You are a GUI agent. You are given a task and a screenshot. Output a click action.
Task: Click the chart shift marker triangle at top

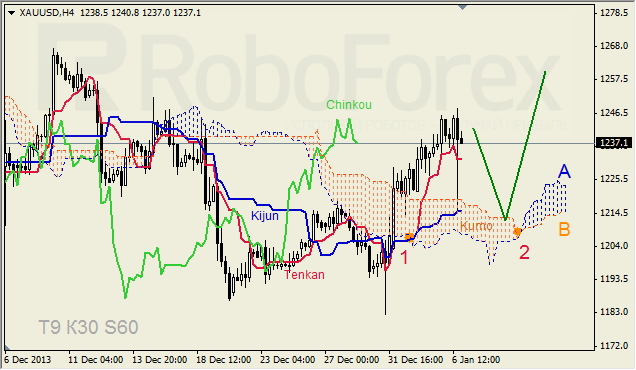tap(462, 7)
